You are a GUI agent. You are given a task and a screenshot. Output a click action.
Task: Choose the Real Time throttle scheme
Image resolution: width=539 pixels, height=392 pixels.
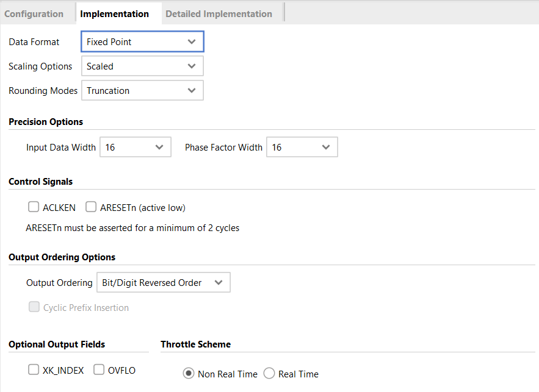pyautogui.click(x=269, y=374)
